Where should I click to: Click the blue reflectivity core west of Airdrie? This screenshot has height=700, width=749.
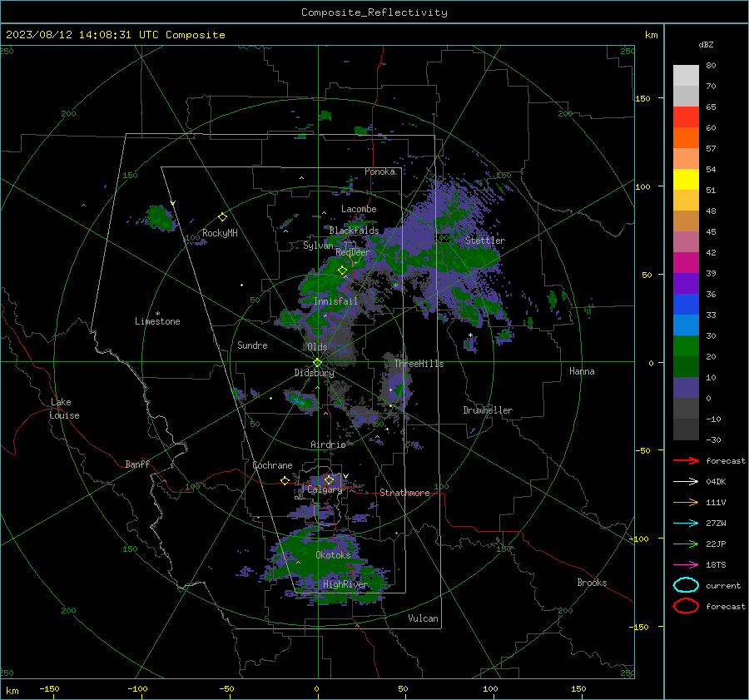(300, 402)
